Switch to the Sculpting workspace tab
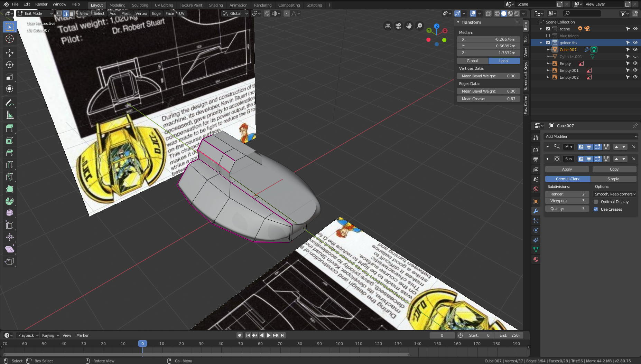The image size is (641, 364). tap(140, 5)
